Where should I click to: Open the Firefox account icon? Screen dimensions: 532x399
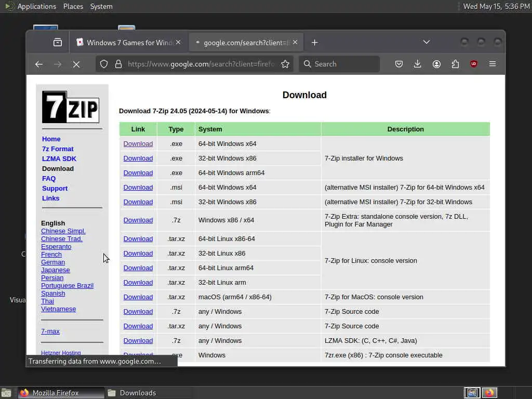coord(436,64)
